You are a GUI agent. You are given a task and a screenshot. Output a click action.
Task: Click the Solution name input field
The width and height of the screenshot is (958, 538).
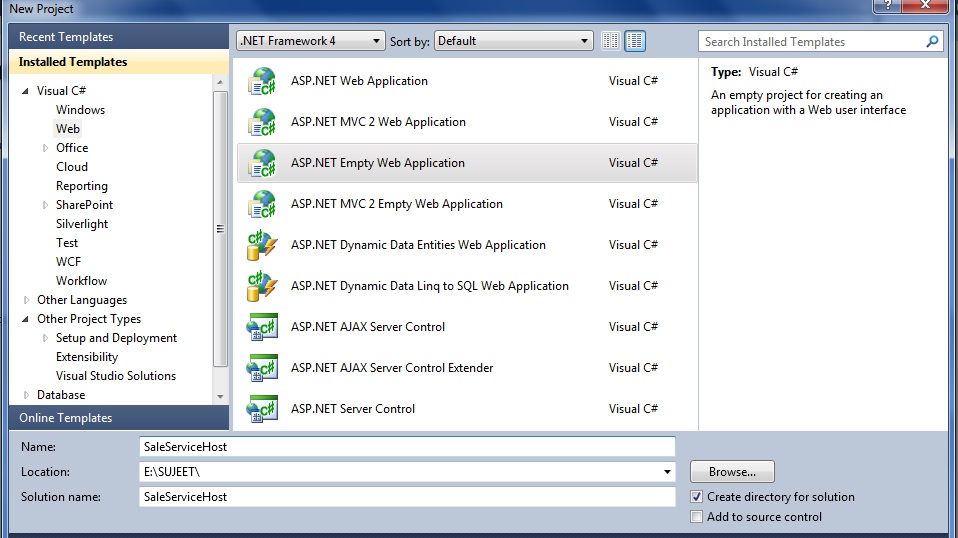click(407, 496)
